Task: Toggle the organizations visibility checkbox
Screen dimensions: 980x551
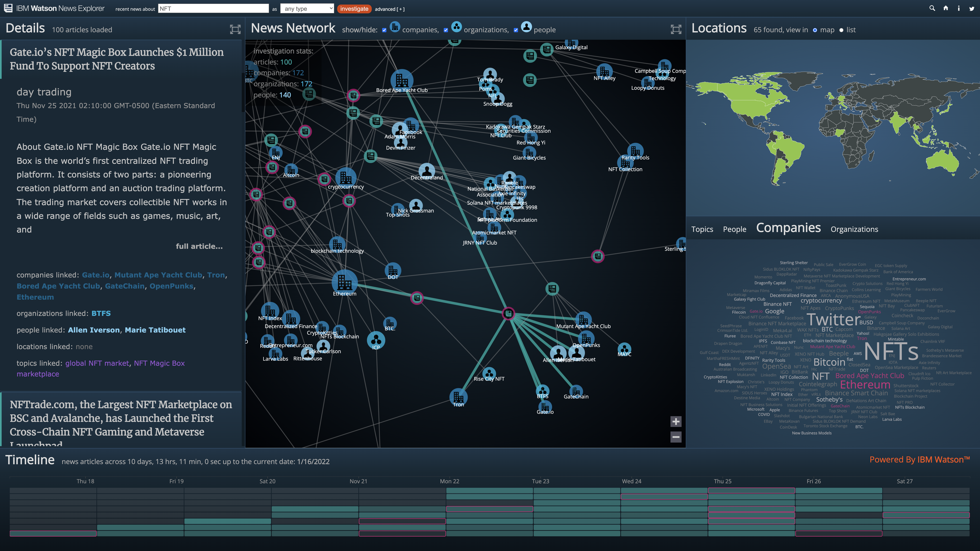Action: click(x=446, y=30)
